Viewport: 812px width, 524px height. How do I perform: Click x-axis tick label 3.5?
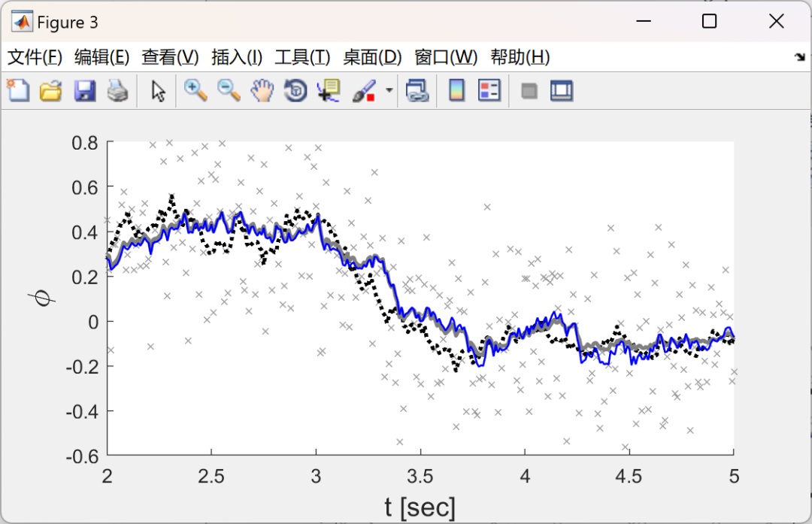(x=420, y=476)
